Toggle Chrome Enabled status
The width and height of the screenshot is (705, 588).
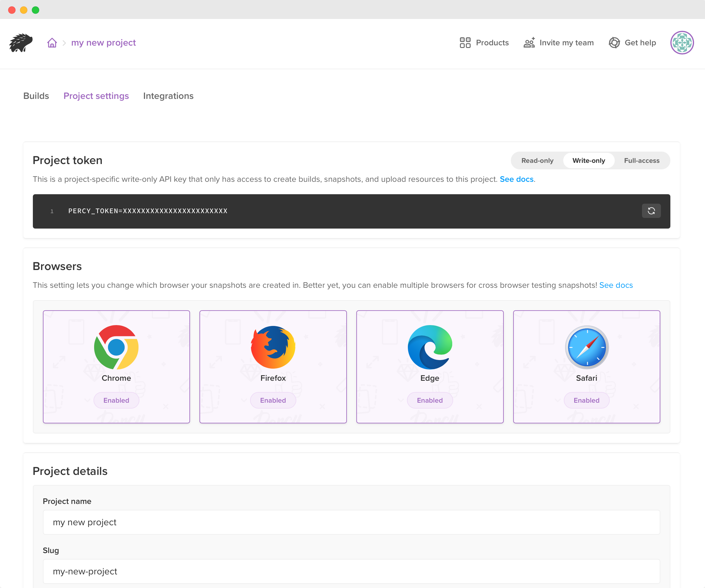(x=116, y=400)
